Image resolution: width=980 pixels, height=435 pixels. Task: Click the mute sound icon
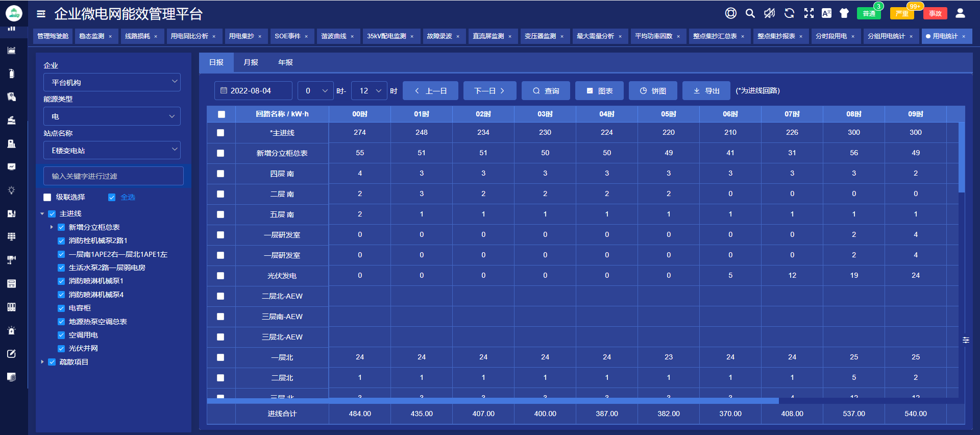(x=769, y=13)
